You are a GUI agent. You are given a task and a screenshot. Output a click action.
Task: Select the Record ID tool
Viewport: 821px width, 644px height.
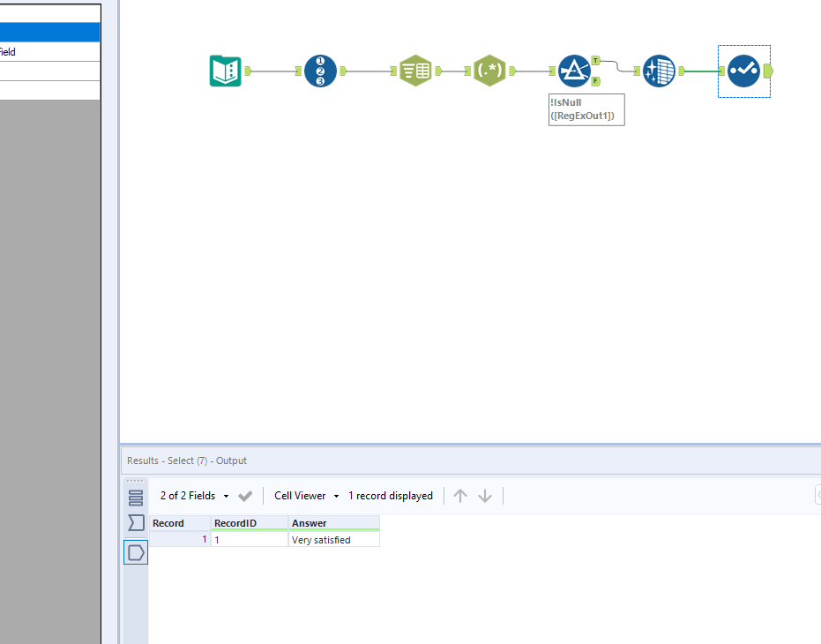(320, 71)
